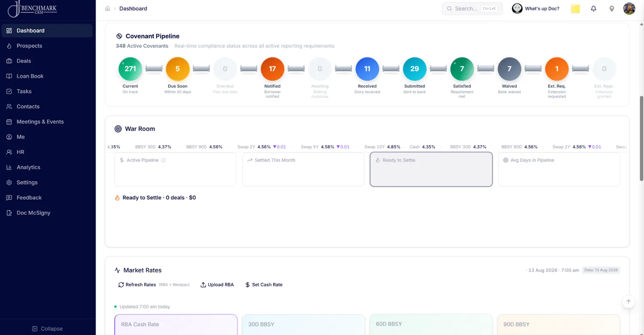This screenshot has height=335, width=644.
Task: Open Meetings & Events
Action: click(x=47, y=122)
